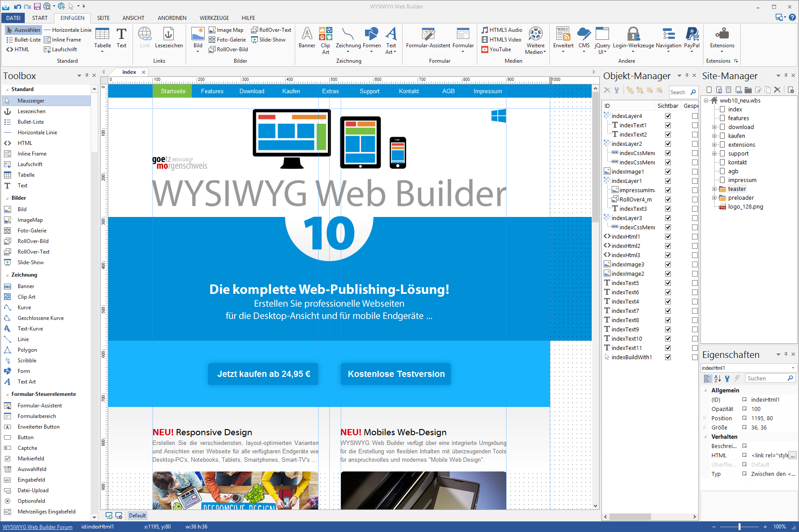The width and height of the screenshot is (799, 532).
Task: Select the Formular-Assistent ribbon icon
Action: [428, 34]
